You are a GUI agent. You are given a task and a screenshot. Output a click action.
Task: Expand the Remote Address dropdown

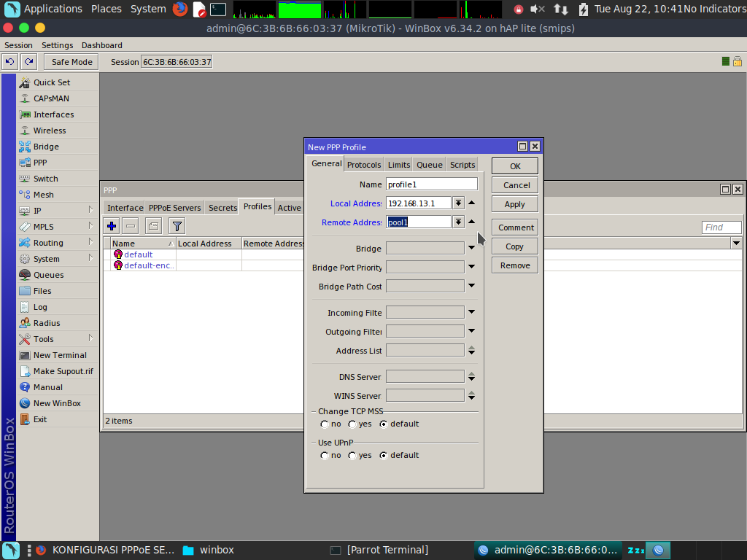click(459, 222)
